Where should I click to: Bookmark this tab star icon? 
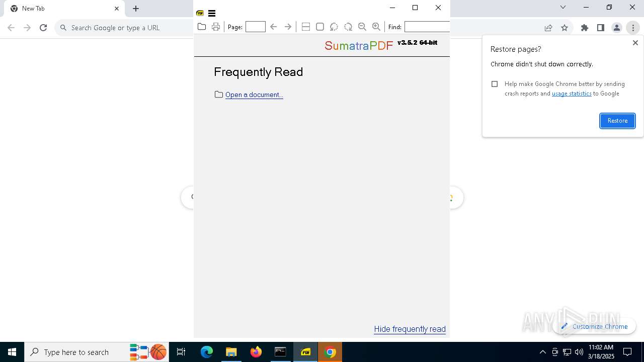(565, 28)
